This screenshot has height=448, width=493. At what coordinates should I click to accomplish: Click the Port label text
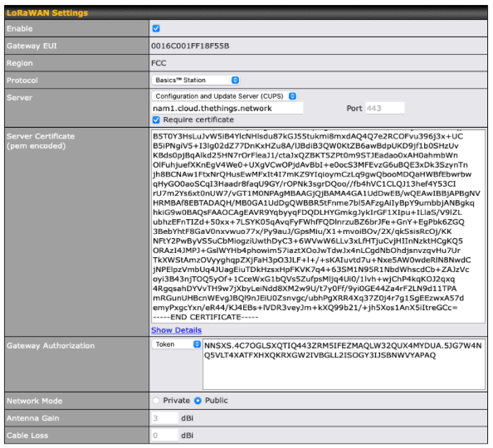pos(354,109)
